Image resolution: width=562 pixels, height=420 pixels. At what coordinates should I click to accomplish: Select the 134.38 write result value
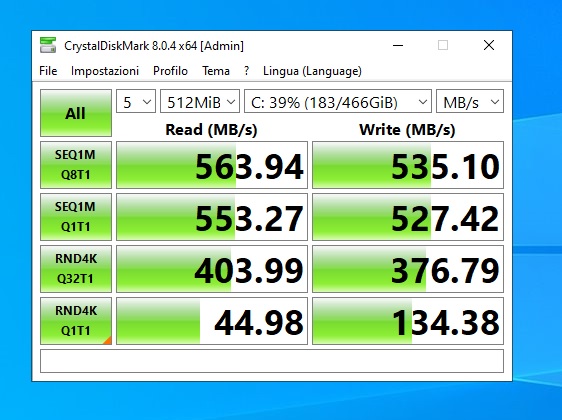[408, 321]
